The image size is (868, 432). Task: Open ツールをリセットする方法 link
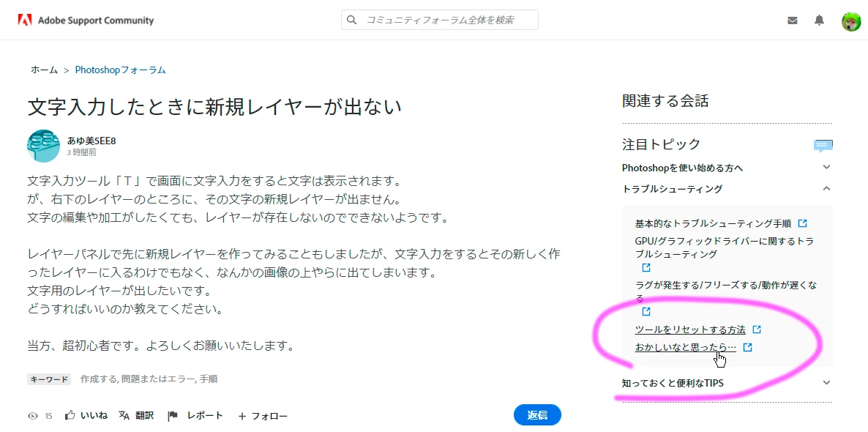click(690, 329)
